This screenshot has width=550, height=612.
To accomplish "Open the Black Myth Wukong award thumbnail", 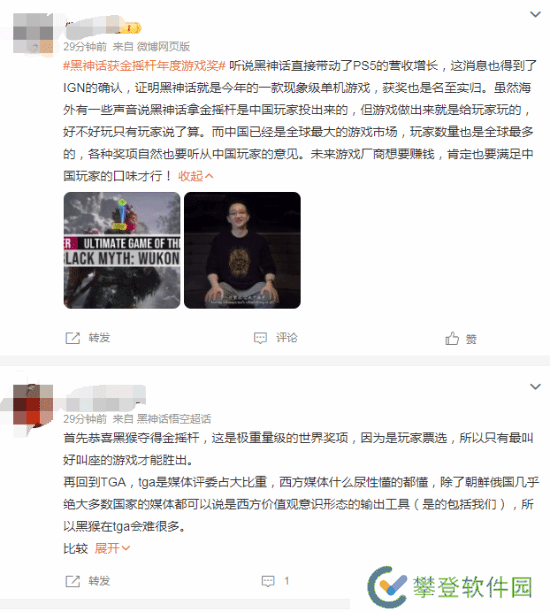I will [122, 250].
